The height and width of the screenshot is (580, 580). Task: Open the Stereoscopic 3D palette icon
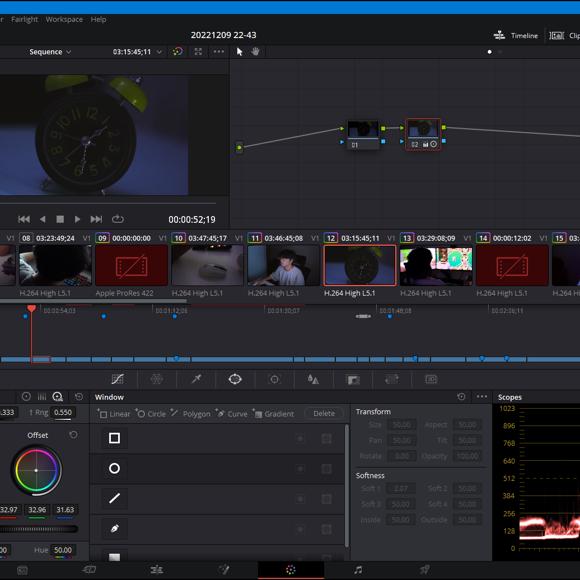pyautogui.click(x=431, y=379)
